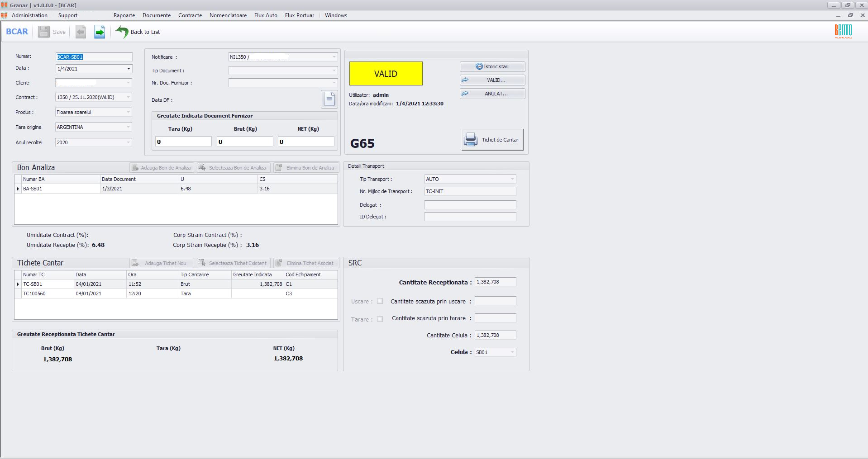Click the yellow VALID status box
The image size is (868, 459).
click(x=386, y=74)
